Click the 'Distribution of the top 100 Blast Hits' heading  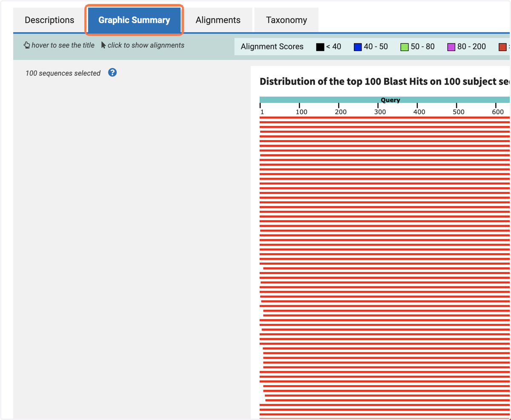(385, 82)
